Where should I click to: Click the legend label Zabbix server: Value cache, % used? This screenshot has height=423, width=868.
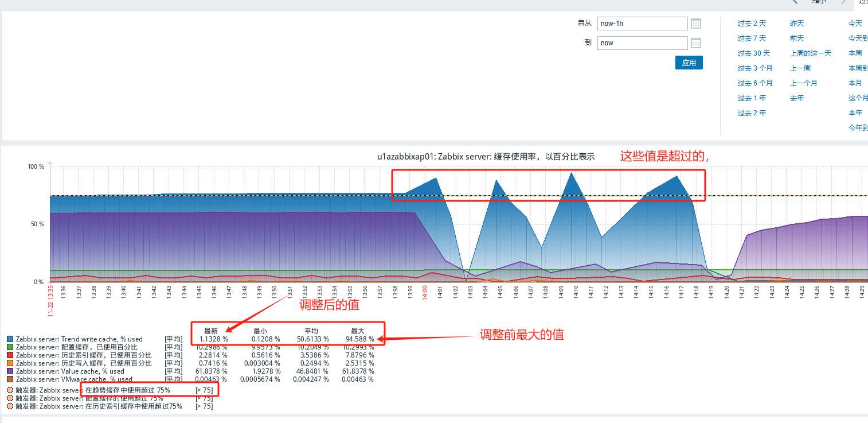tap(70, 371)
